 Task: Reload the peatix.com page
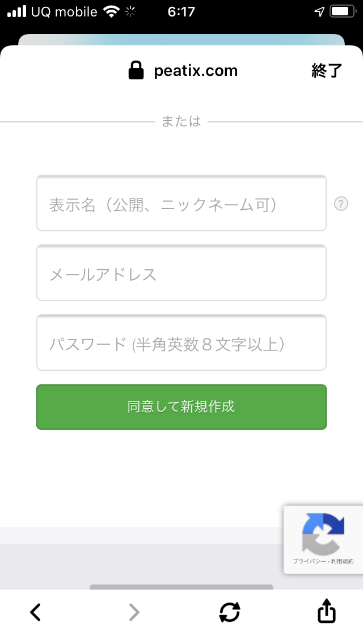pyautogui.click(x=229, y=612)
